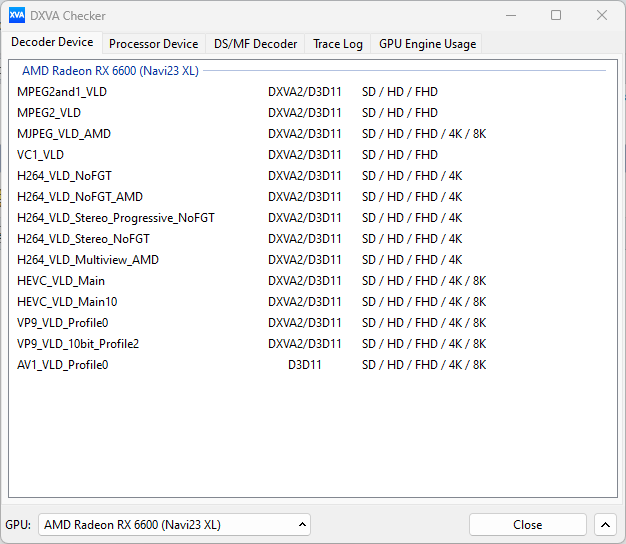Image resolution: width=626 pixels, height=544 pixels.
Task: Click the D3D11 API value for AV1
Action: 305,365
